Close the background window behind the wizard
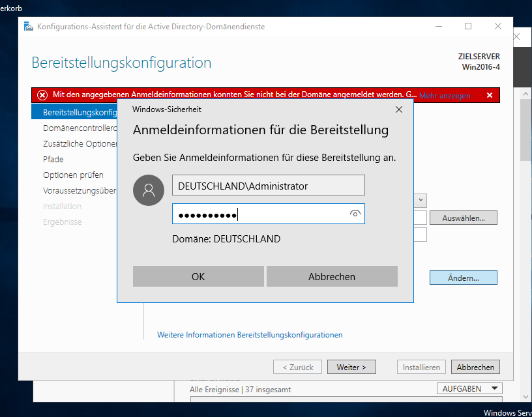Screen dimensions: 532x417 516,36
